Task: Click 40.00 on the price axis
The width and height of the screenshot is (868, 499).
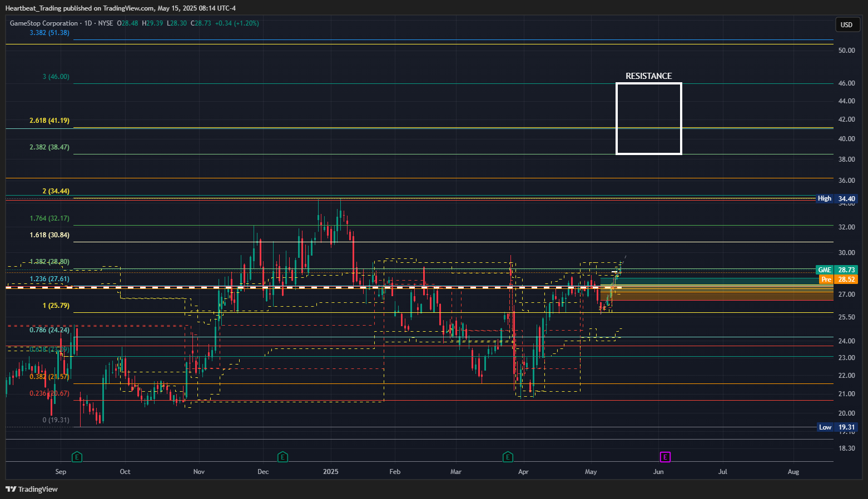Action: 846,139
